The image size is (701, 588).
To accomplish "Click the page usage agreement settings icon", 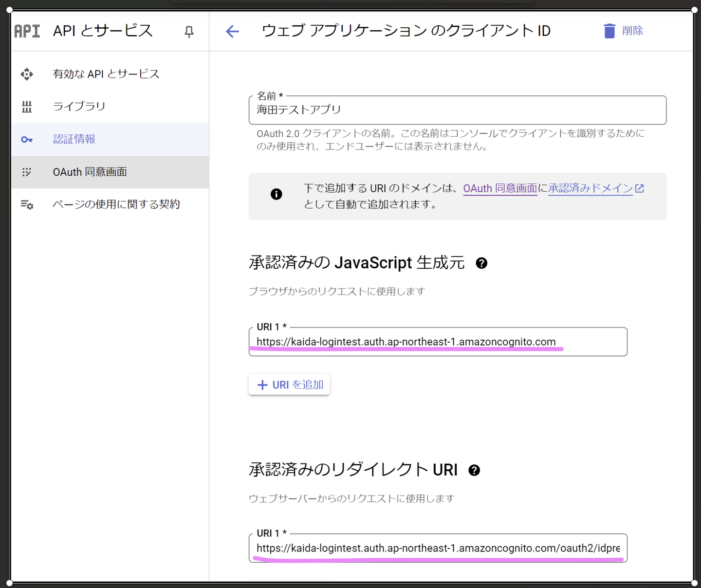I will point(27,204).
